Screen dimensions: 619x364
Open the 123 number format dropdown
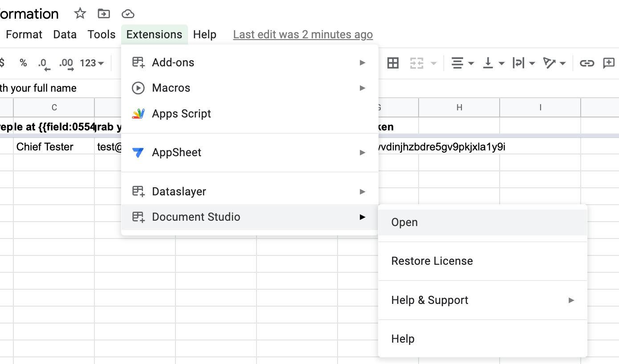[x=92, y=63]
